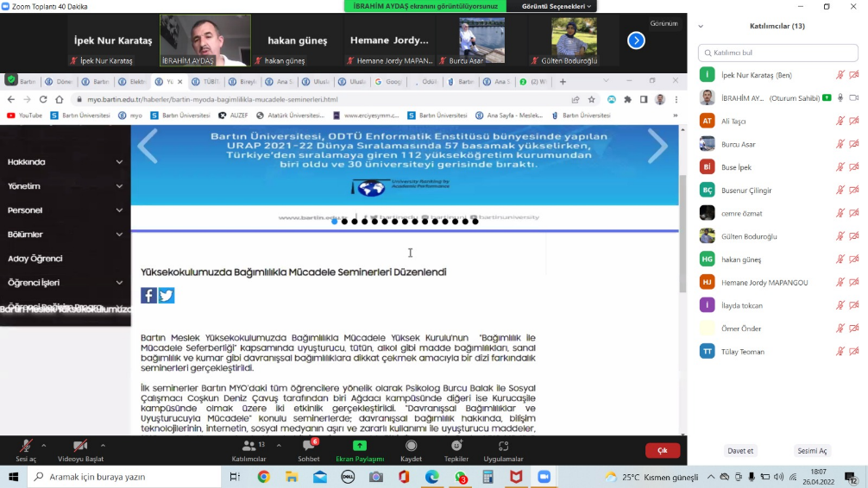Open the Görünüm view menu

coord(664,23)
